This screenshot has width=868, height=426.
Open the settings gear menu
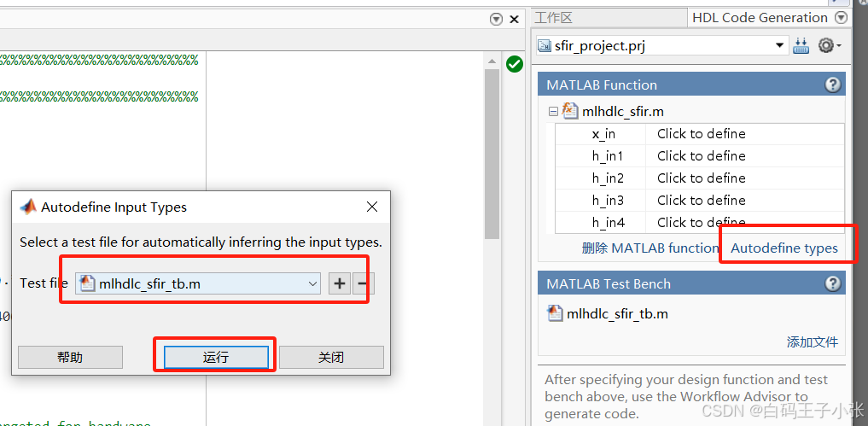pyautogui.click(x=829, y=45)
